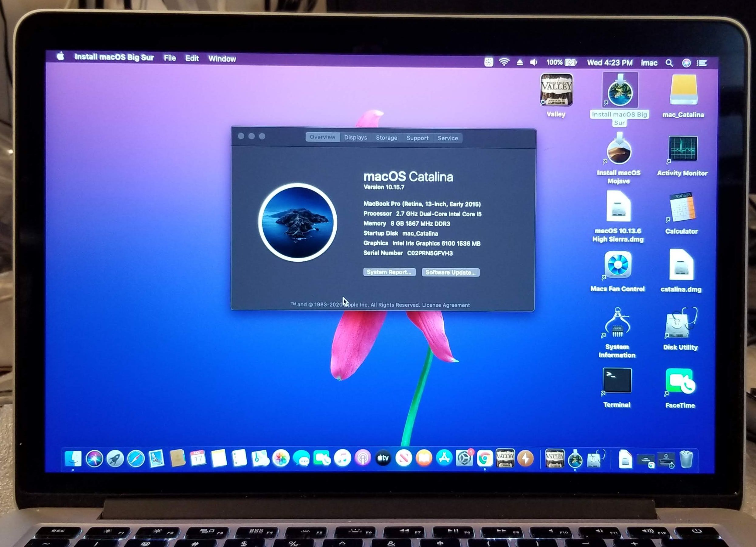The width and height of the screenshot is (756, 547).
Task: Open the License Agreement link
Action: click(x=446, y=305)
